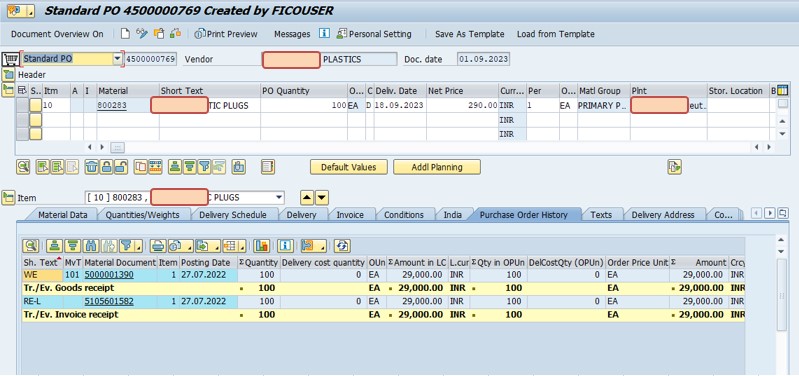Open the Invoice tab
Screen dimensions: 799x376
click(350, 215)
